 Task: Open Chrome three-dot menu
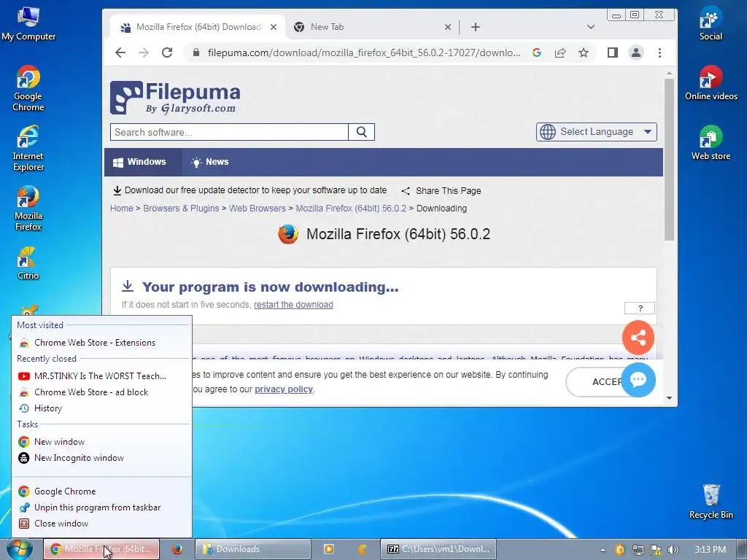pos(659,52)
